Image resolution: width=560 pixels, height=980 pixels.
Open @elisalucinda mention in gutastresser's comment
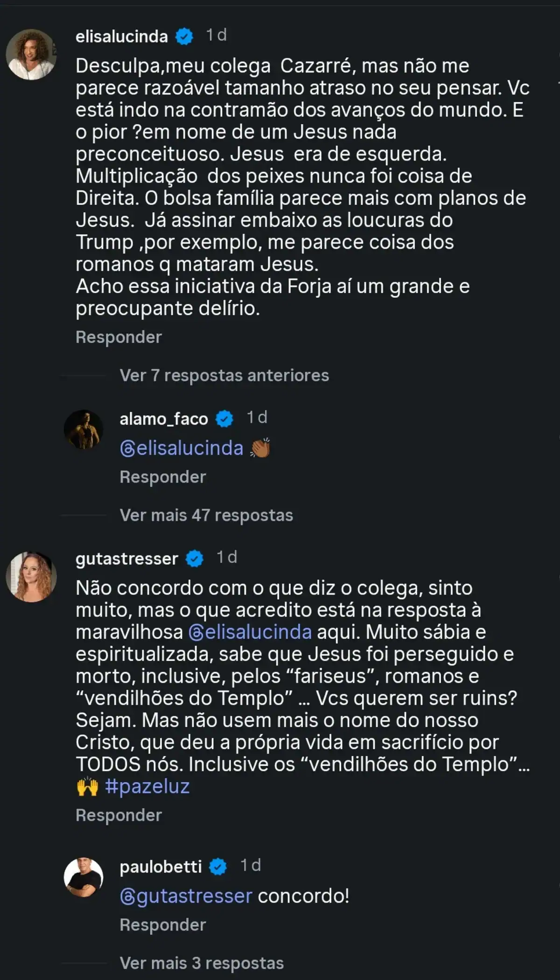pos(250,632)
